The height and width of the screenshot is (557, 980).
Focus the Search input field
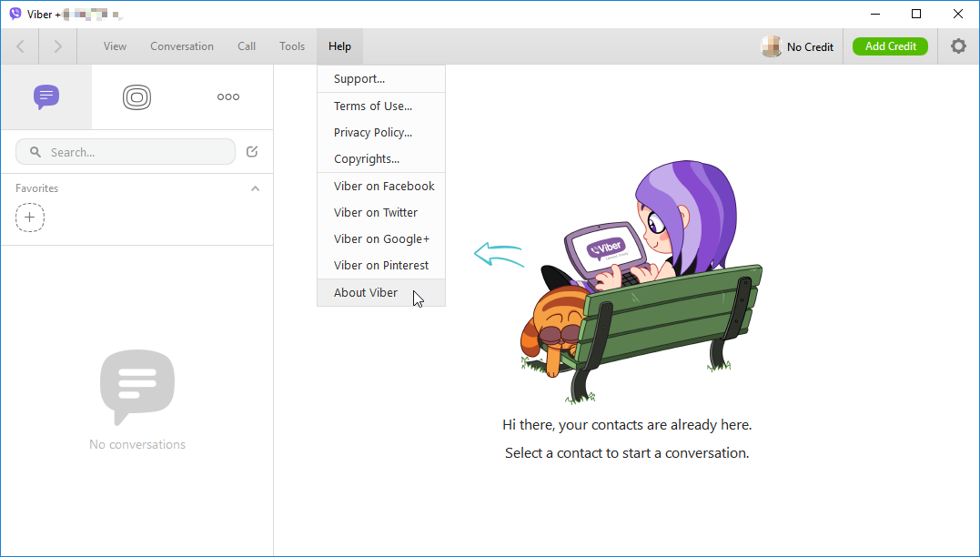click(x=126, y=152)
